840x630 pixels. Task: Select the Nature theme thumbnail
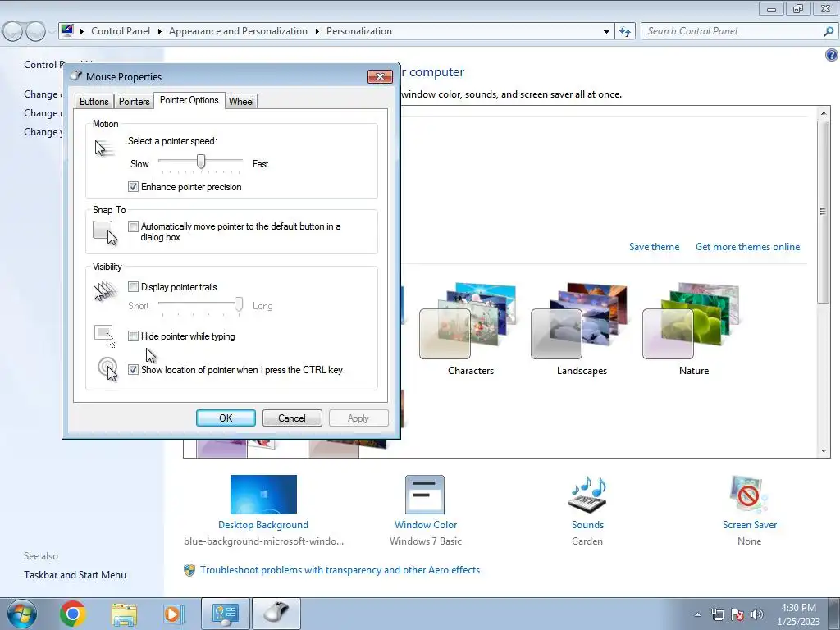(x=691, y=321)
